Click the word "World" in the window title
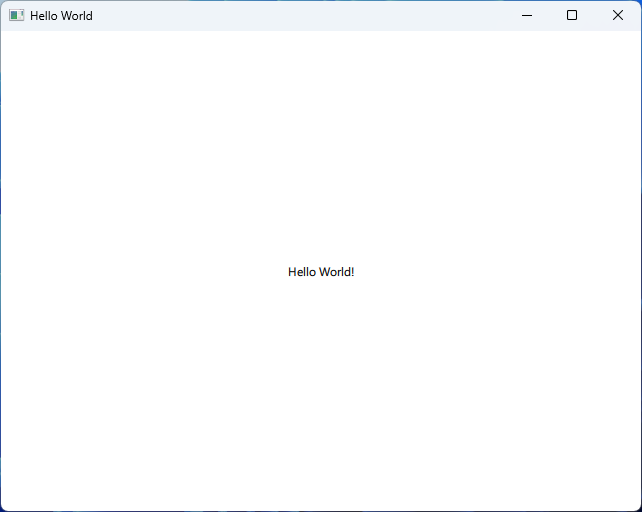The image size is (642, 512). click(77, 16)
